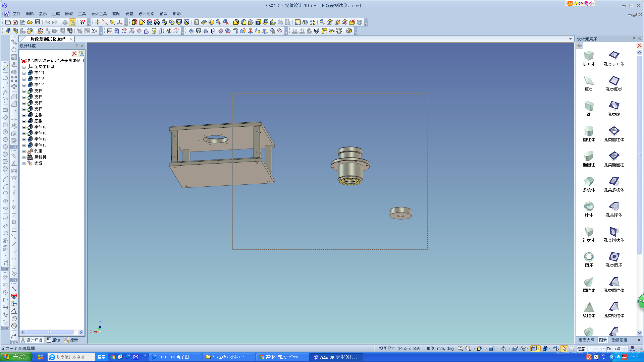
Task: Switch to the 搜索 tab
Action: point(71,340)
